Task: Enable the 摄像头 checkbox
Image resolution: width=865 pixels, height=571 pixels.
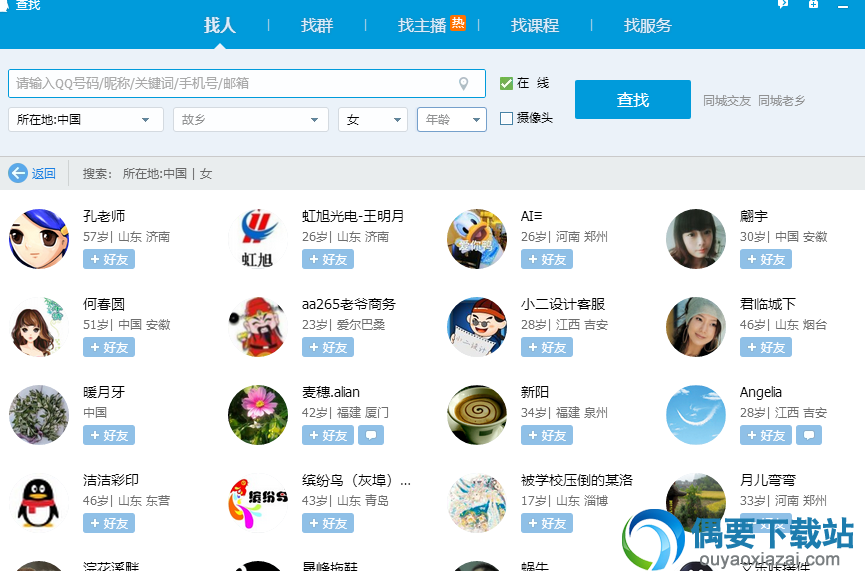Action: click(506, 118)
